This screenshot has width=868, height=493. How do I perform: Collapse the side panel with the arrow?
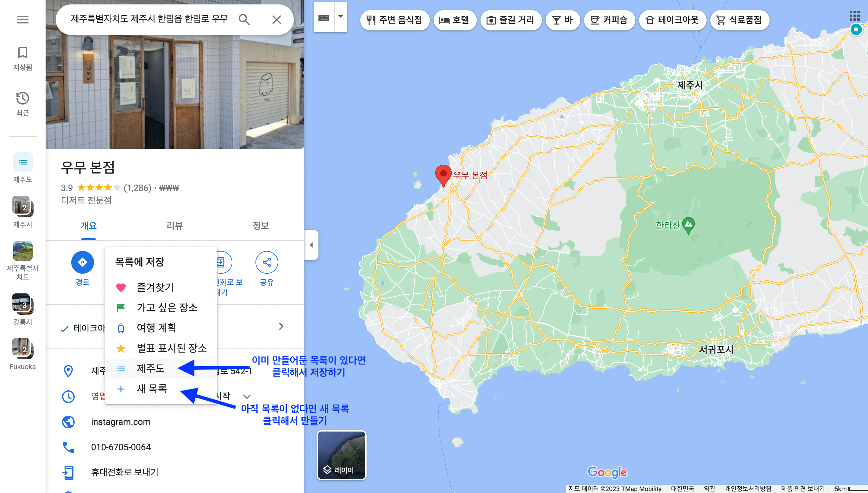(311, 246)
